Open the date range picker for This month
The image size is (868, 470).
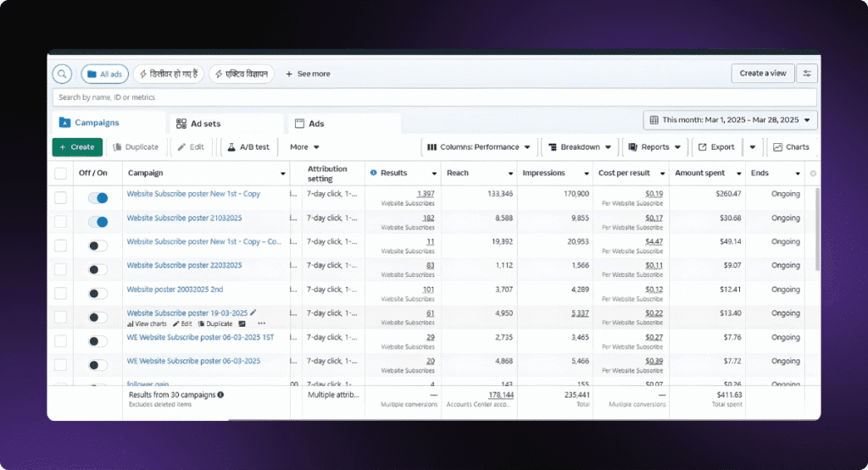[731, 120]
